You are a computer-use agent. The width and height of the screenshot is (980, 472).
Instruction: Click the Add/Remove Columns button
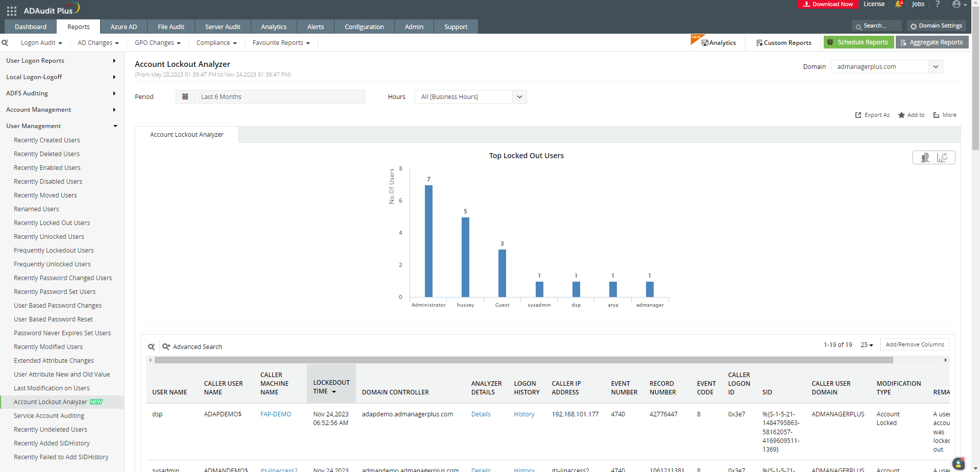click(x=915, y=345)
